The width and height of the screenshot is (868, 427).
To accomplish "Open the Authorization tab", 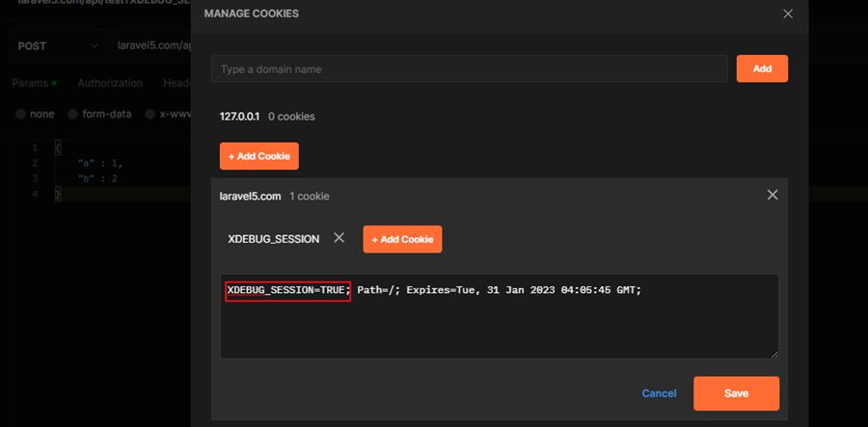I will (110, 83).
